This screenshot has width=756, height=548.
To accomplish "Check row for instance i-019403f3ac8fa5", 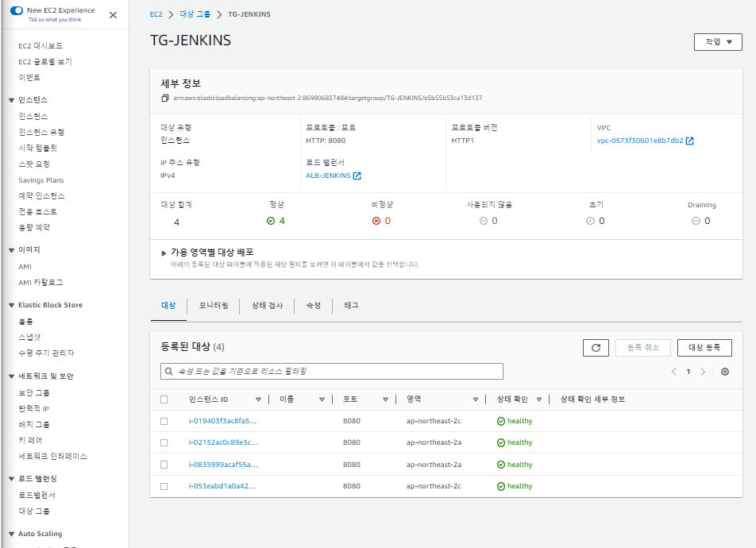I will pyautogui.click(x=164, y=421).
